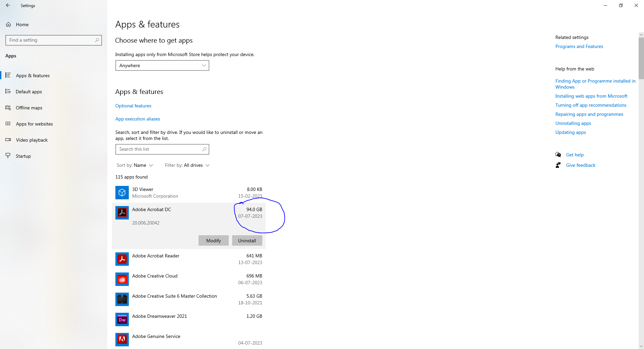
Task: Click the Give feedback link
Action: point(581,165)
